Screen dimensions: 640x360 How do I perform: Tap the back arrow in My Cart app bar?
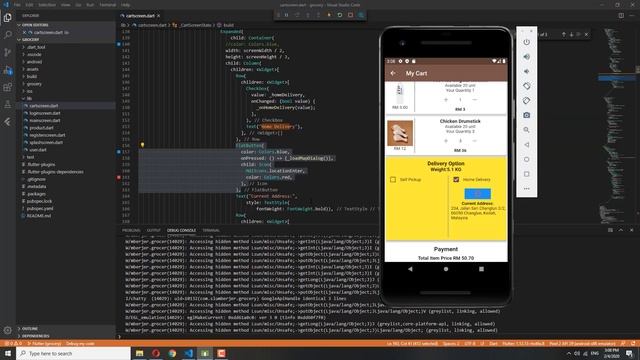393,73
